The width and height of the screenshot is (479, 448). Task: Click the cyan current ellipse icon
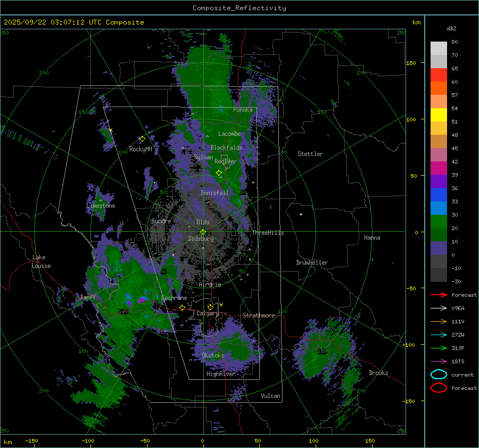[439, 374]
